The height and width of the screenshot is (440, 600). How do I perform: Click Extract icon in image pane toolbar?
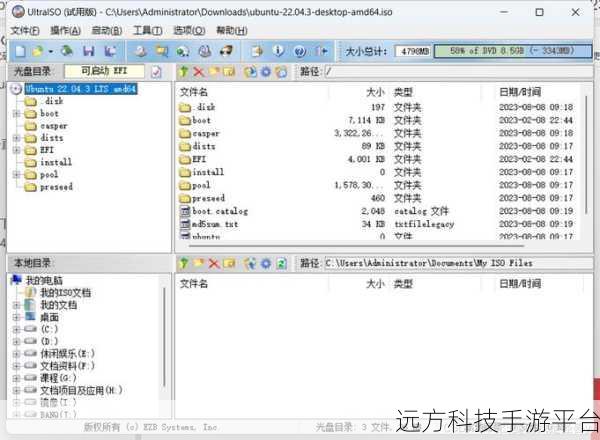tap(251, 72)
